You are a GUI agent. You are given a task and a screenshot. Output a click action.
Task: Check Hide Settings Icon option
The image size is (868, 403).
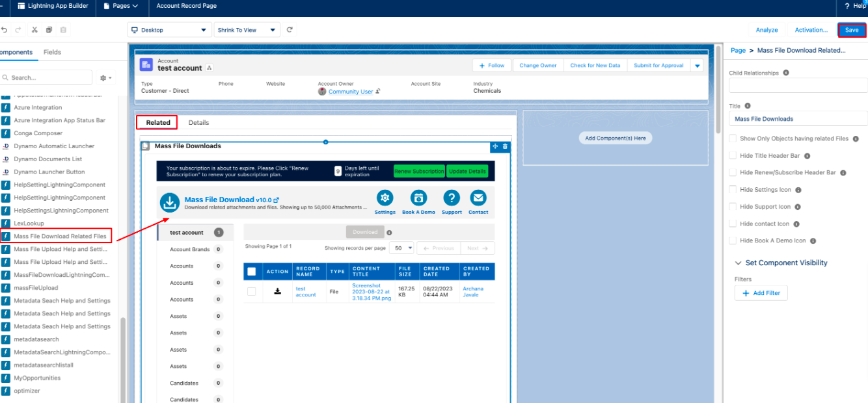point(733,190)
